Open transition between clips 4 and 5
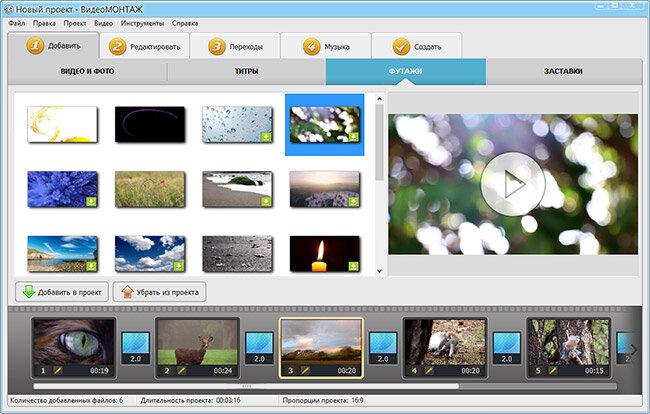Screen dimensions: 650x414 click(507, 348)
